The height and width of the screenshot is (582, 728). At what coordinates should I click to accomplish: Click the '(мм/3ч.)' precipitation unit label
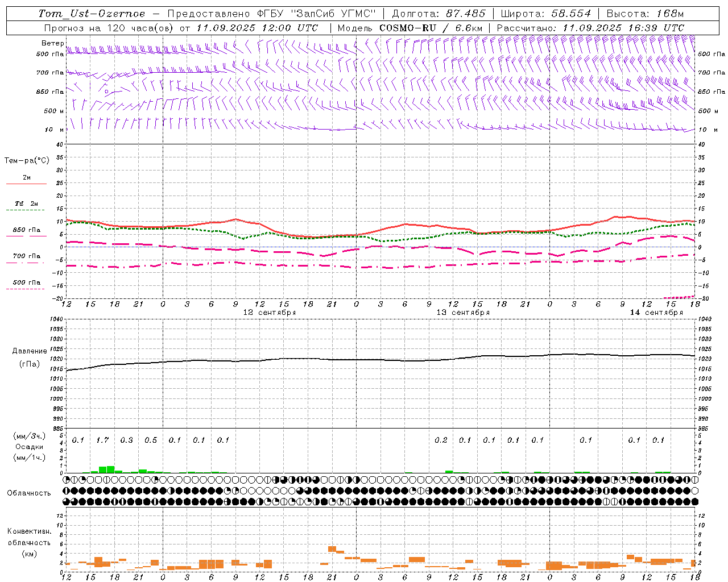coord(30,436)
